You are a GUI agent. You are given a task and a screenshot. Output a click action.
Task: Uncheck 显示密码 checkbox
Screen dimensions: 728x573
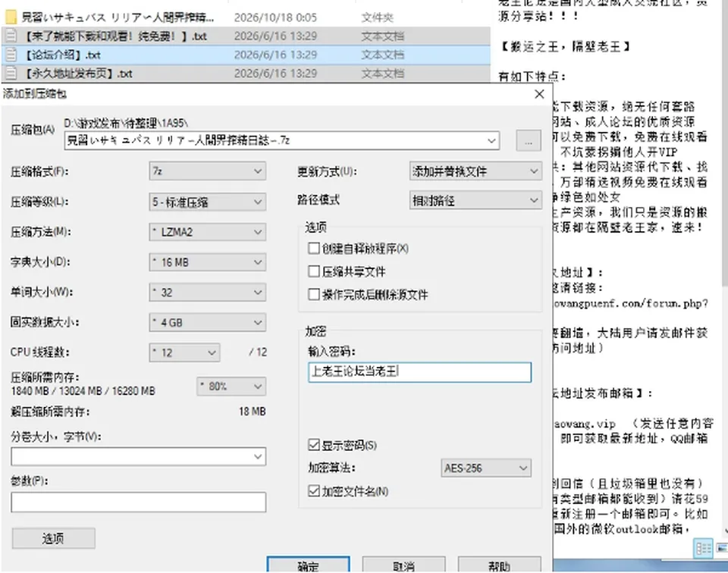click(x=314, y=446)
